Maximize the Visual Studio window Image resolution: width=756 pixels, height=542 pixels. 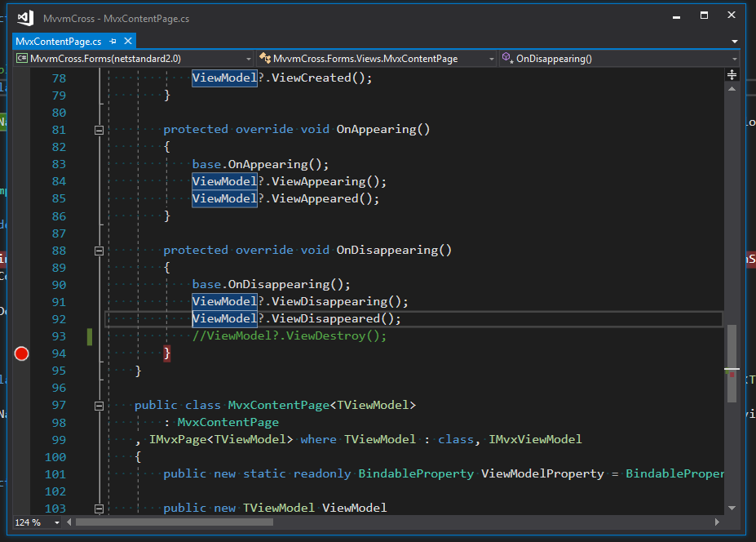[704, 16]
